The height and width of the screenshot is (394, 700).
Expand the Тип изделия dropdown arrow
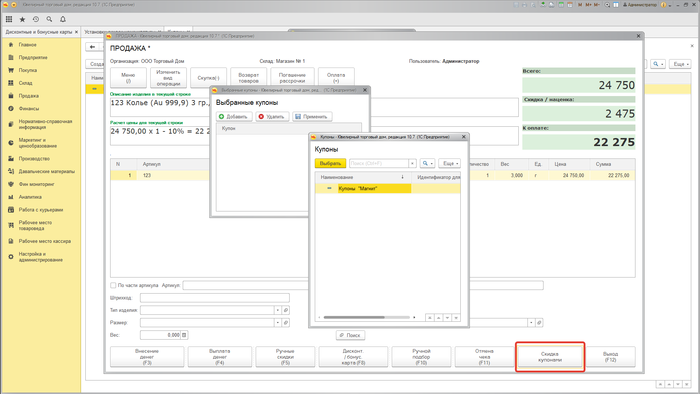(278, 310)
